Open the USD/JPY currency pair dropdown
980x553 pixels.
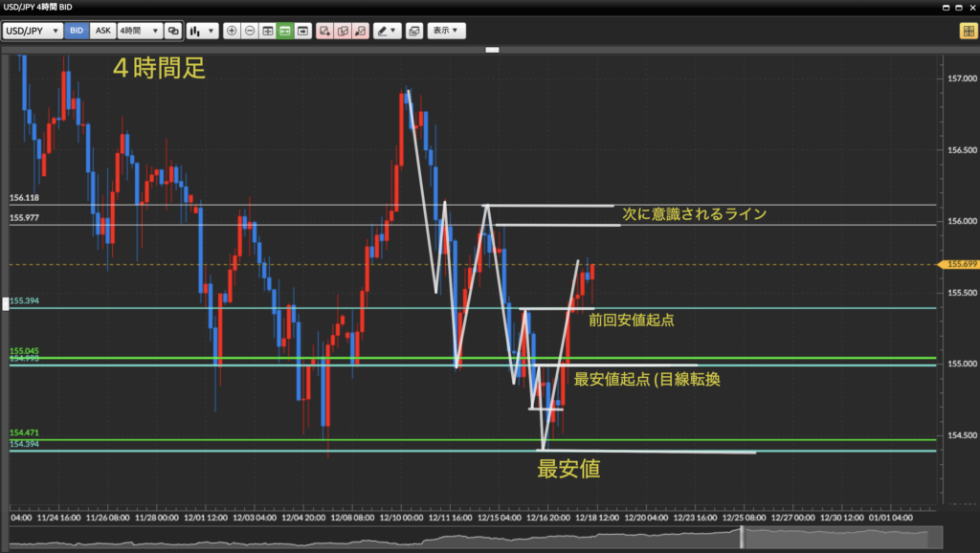tap(33, 31)
